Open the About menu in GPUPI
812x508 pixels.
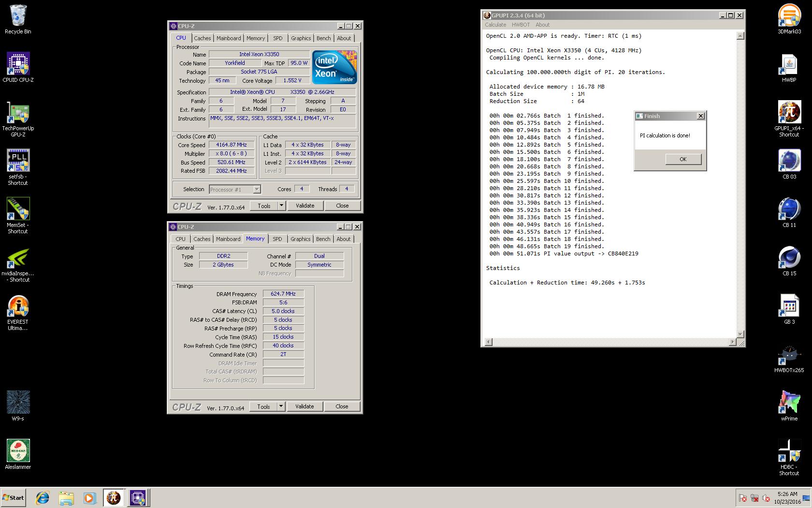click(542, 25)
